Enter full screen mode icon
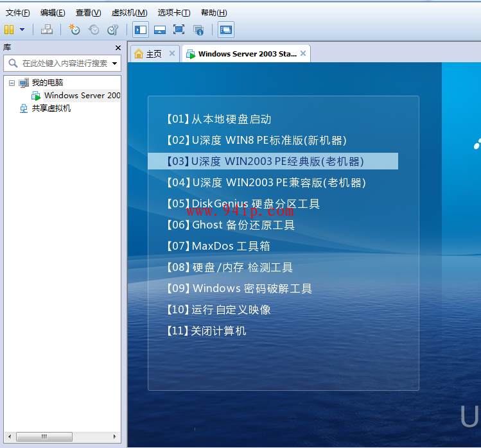Image resolution: width=481 pixels, height=448 pixels. point(179,30)
